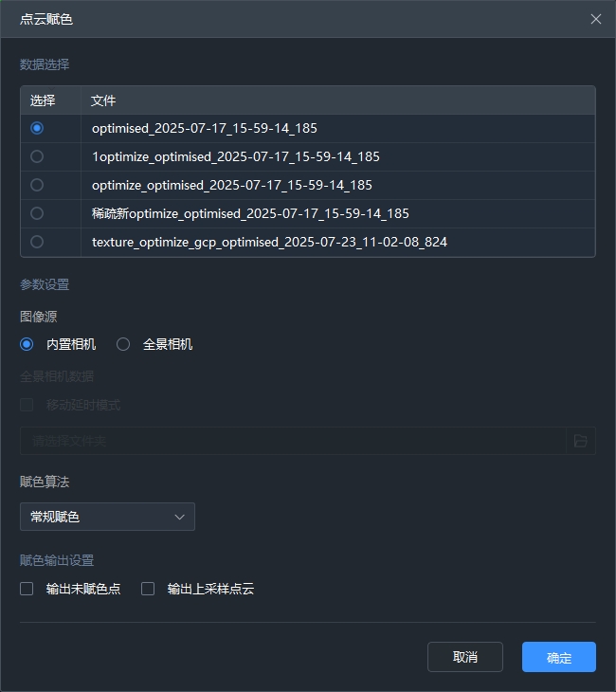The height and width of the screenshot is (692, 616).
Task: Toggle the 移动延时模式 checkbox
Action: point(27,405)
